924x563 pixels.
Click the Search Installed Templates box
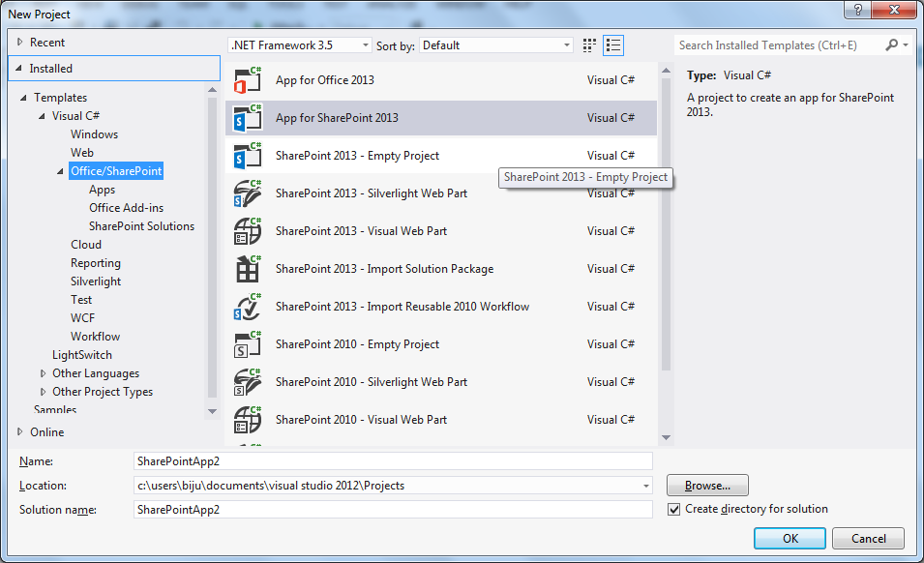[779, 45]
